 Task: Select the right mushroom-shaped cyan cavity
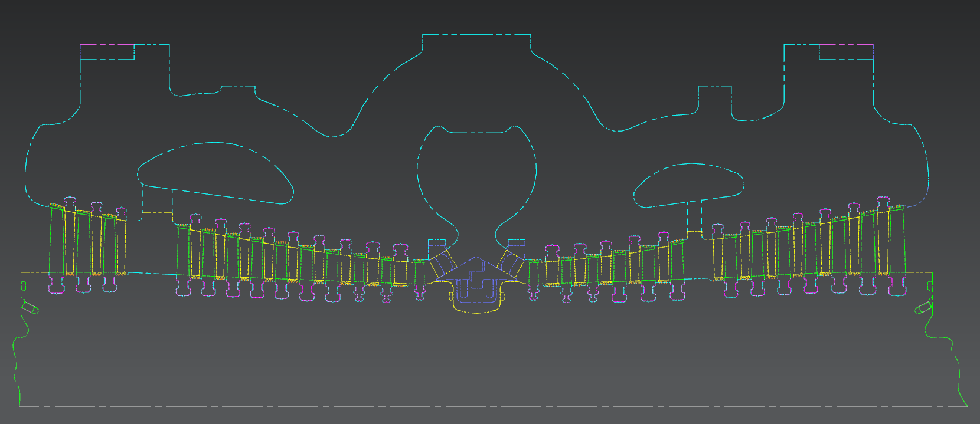coord(691,164)
